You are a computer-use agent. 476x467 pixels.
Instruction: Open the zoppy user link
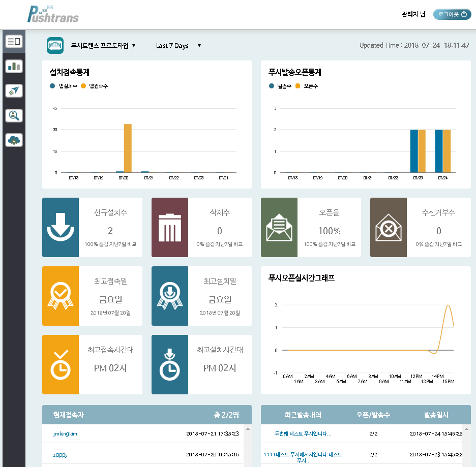tap(60, 455)
